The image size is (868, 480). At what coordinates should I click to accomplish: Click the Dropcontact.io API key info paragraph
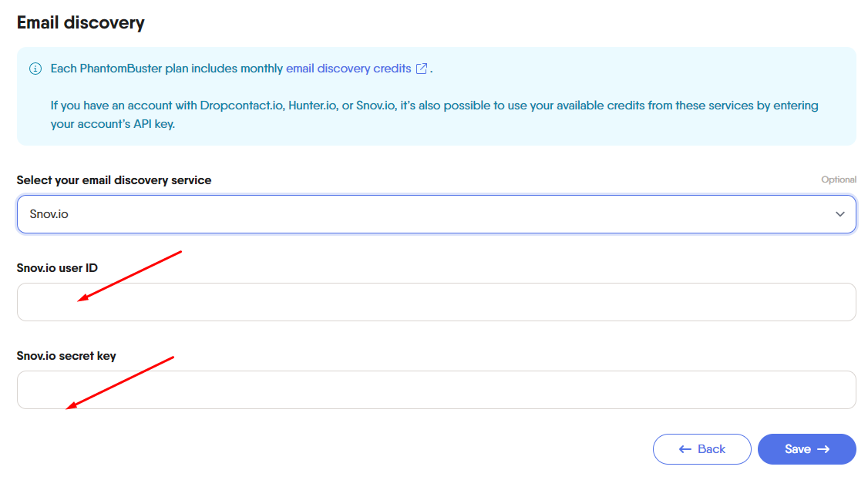point(435,115)
